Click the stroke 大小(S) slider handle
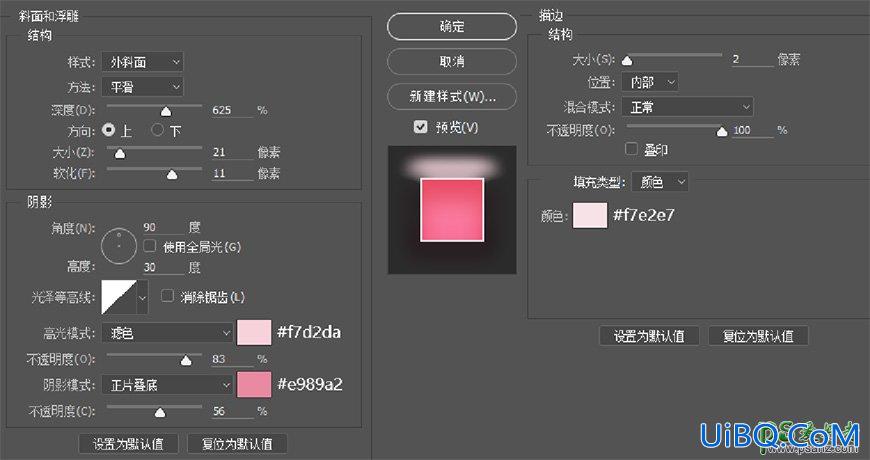The image size is (870, 460). [x=627, y=60]
